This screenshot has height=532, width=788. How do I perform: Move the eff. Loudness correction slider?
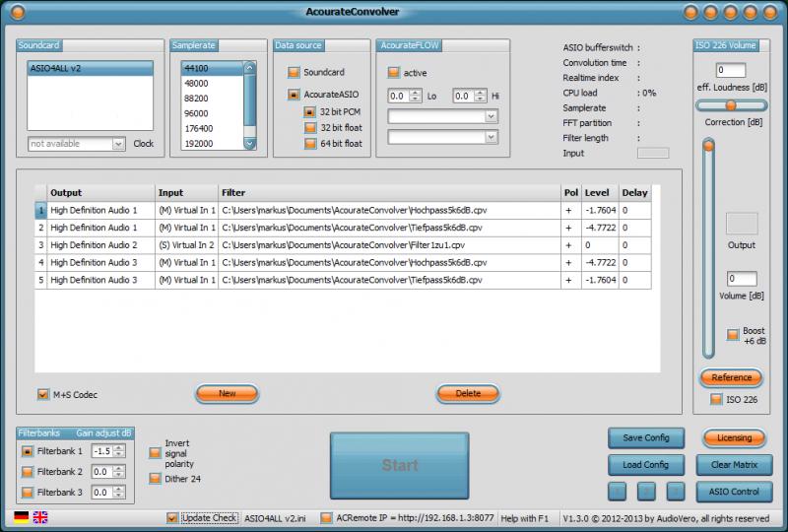[731, 105]
